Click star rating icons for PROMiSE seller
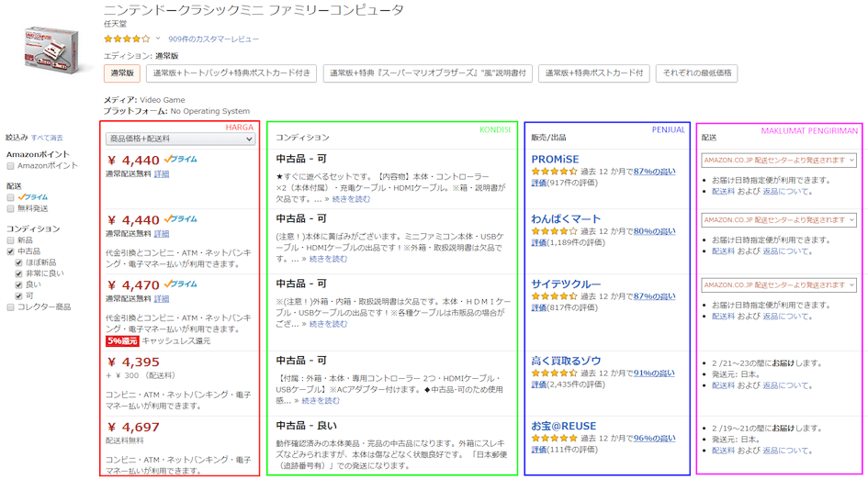 (554, 172)
